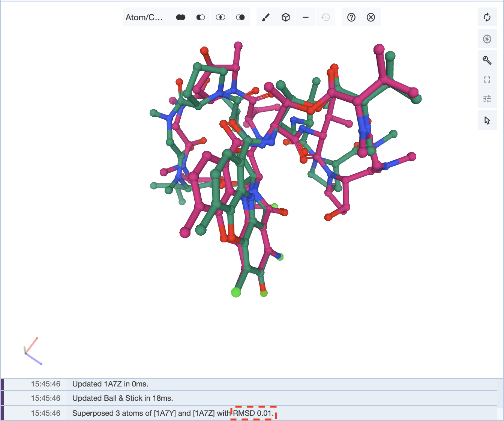This screenshot has height=421, width=504.
Task: Open the paintbrush apply theme tool
Action: coord(266,17)
